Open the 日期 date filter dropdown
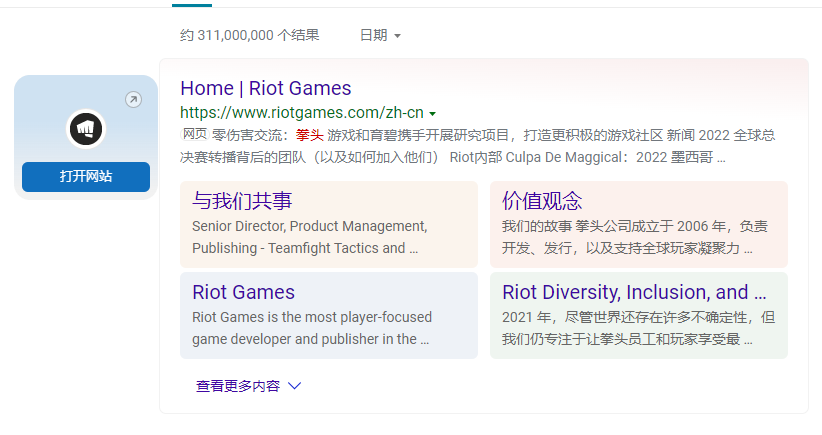This screenshot has height=435, width=822. [x=381, y=35]
